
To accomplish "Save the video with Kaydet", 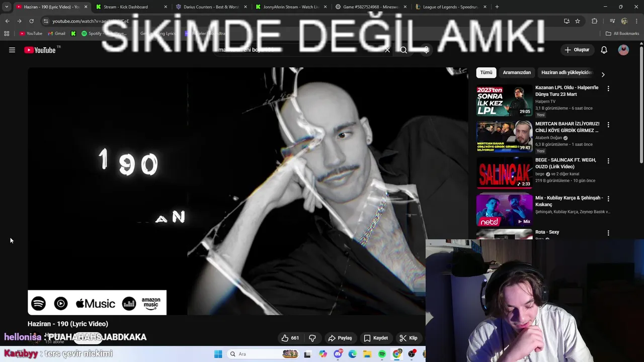I will coord(376,338).
